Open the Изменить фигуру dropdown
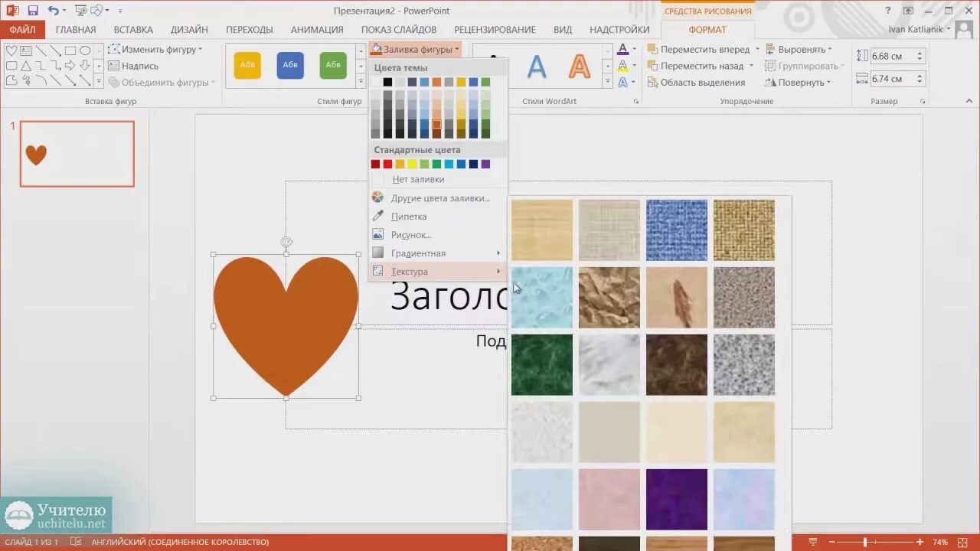 [156, 49]
